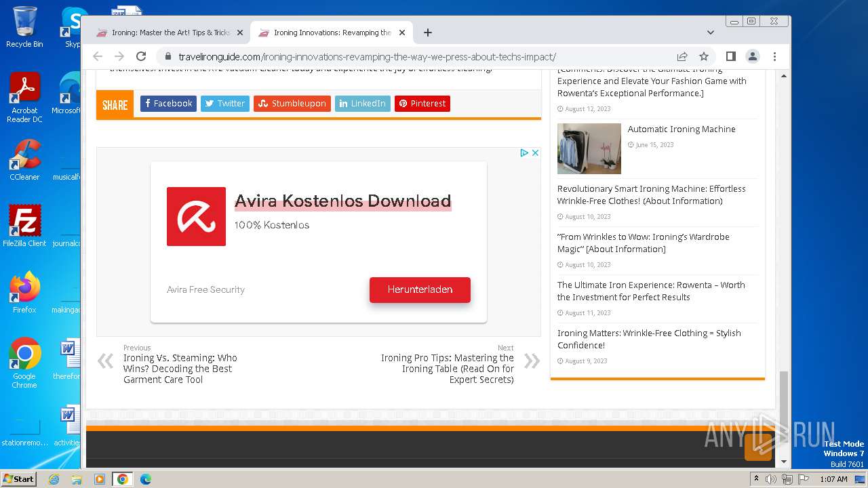This screenshot has height=488, width=868.
Task: Share the post on LinkedIn
Action: [363, 104]
